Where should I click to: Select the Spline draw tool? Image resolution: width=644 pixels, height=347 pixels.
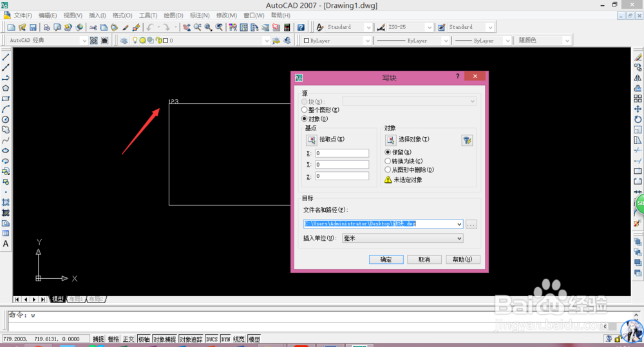point(6,140)
